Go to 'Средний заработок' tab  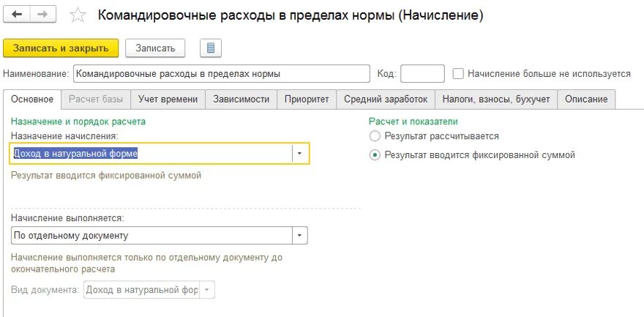click(x=386, y=100)
